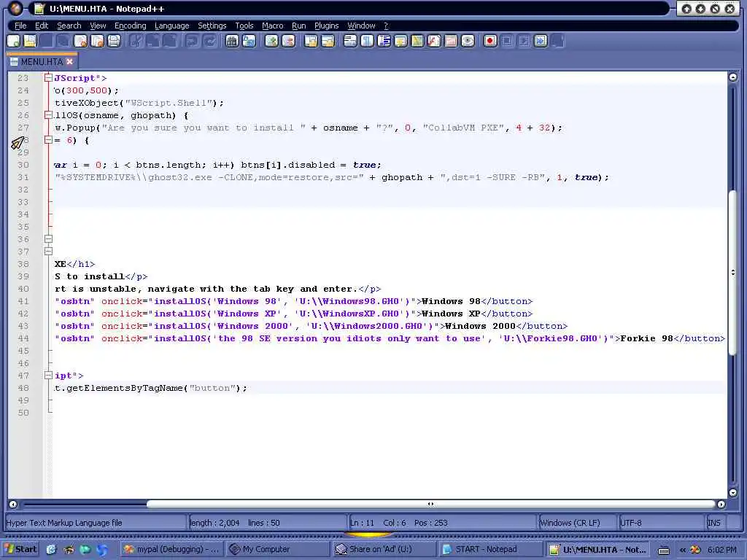Toggle Synchronize Horizontal Scrolling icon

[328, 41]
